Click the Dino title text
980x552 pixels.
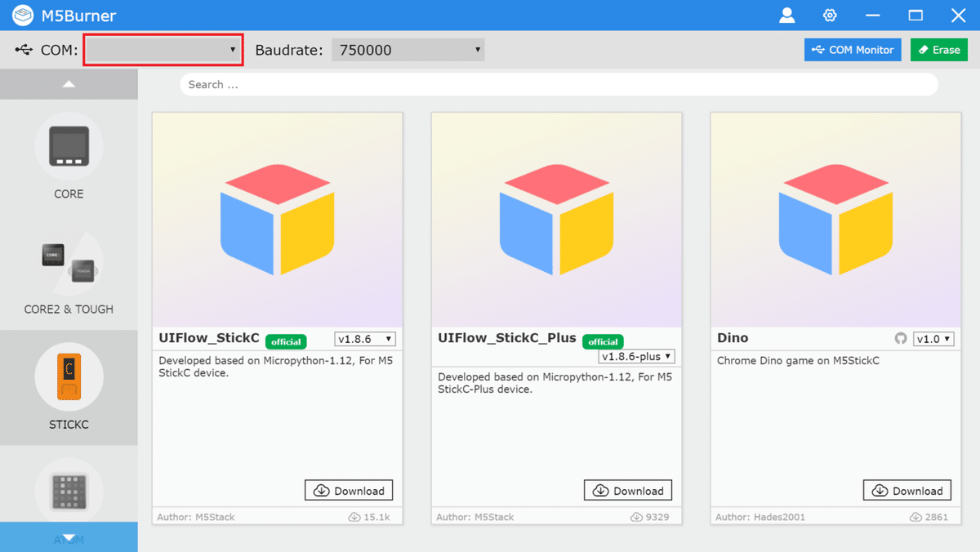pos(733,338)
